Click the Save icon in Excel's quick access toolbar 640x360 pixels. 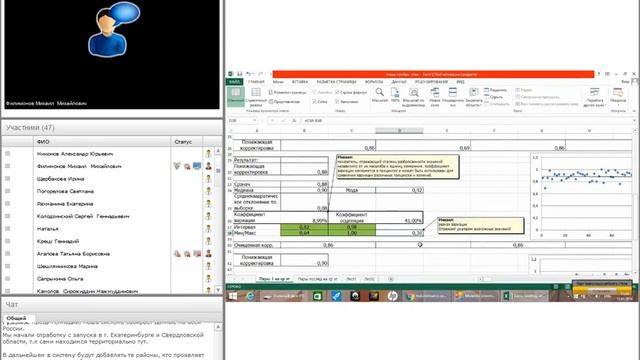point(240,74)
